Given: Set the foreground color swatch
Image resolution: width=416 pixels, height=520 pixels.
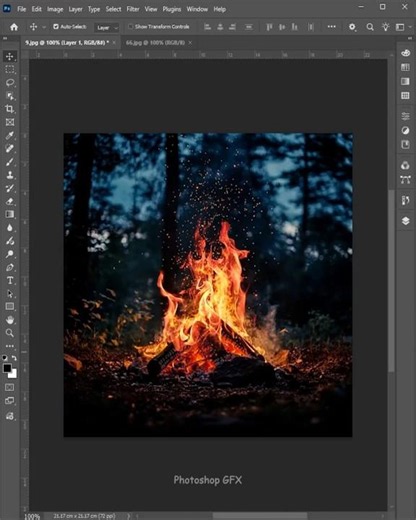Looking at the screenshot, I should tap(7, 368).
